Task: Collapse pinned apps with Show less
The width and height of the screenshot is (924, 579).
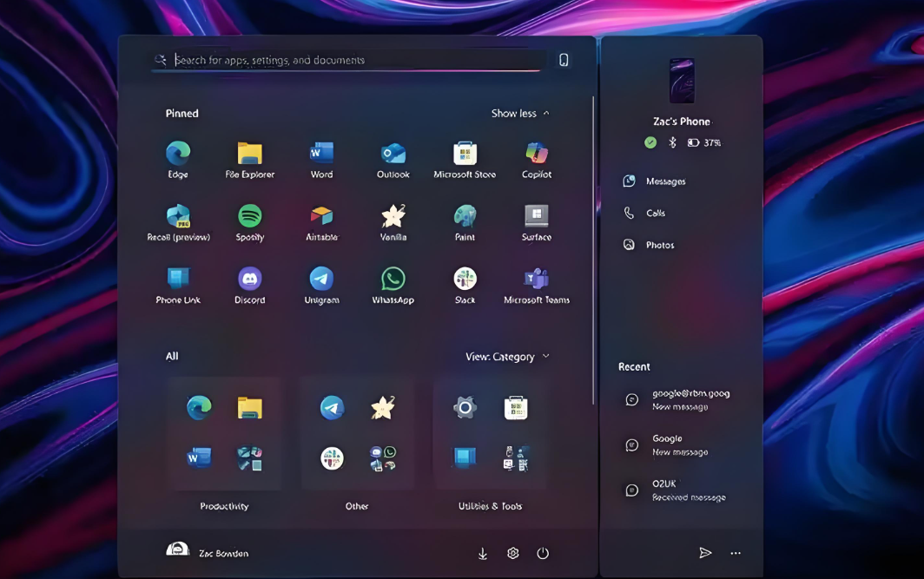Action: coord(519,114)
